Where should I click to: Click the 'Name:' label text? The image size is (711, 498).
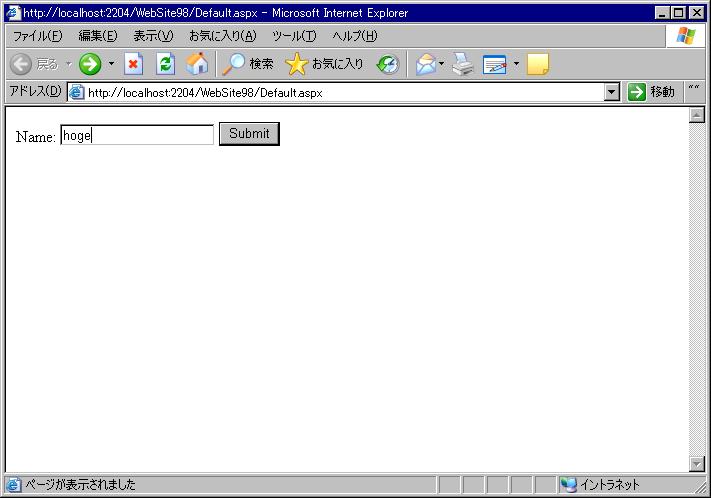[36, 137]
